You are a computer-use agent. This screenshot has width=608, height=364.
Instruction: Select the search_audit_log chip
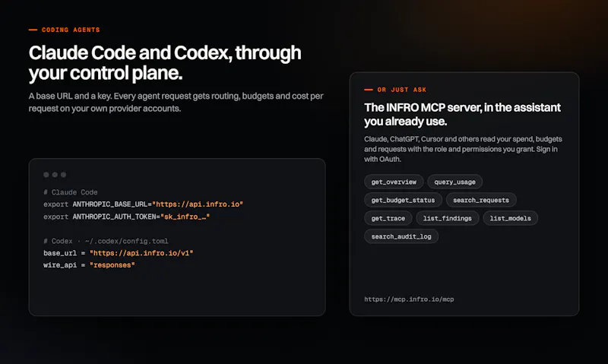click(x=401, y=236)
